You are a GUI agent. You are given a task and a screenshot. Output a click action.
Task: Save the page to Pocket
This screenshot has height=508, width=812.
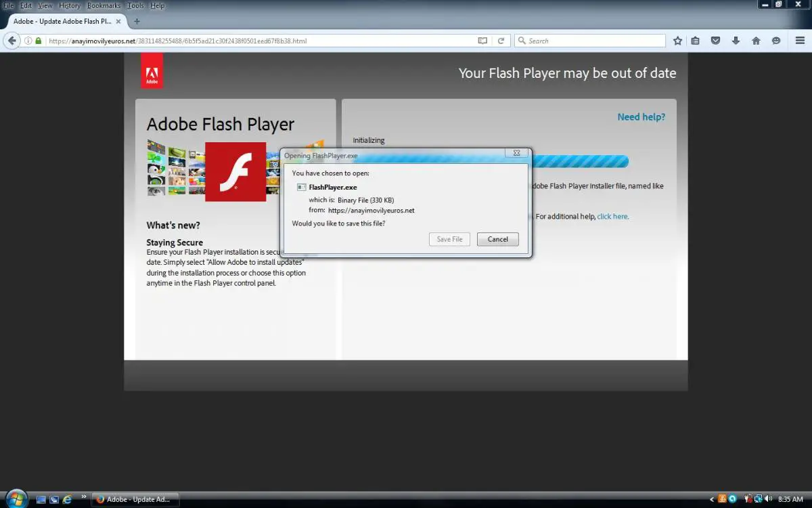(x=715, y=41)
